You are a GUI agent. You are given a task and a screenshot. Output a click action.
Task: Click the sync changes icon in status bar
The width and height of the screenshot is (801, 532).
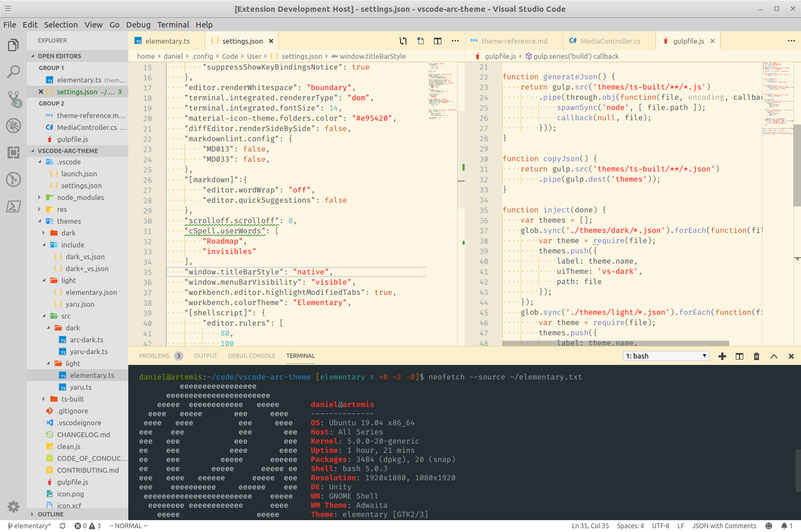63,526
